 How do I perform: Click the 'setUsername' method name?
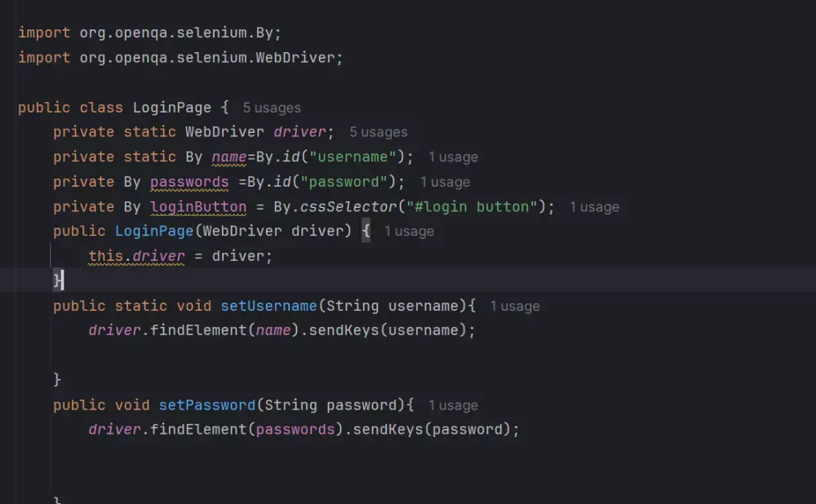[268, 307]
